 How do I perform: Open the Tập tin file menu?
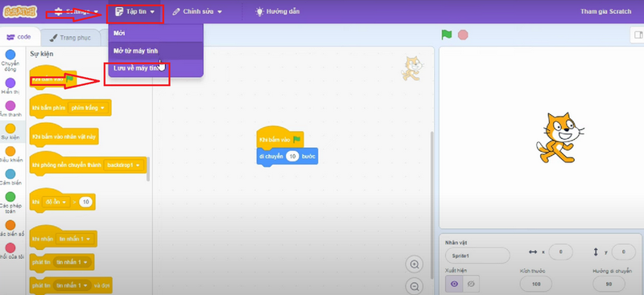134,11
